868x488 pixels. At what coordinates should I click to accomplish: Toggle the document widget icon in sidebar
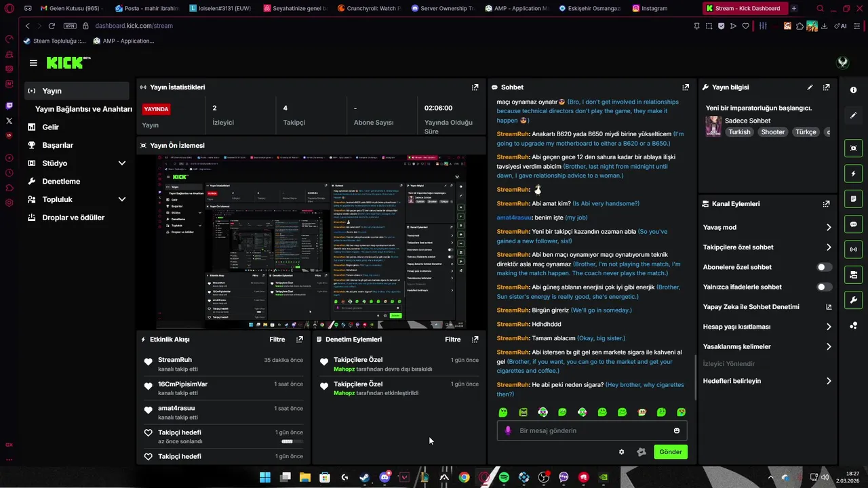(853, 199)
